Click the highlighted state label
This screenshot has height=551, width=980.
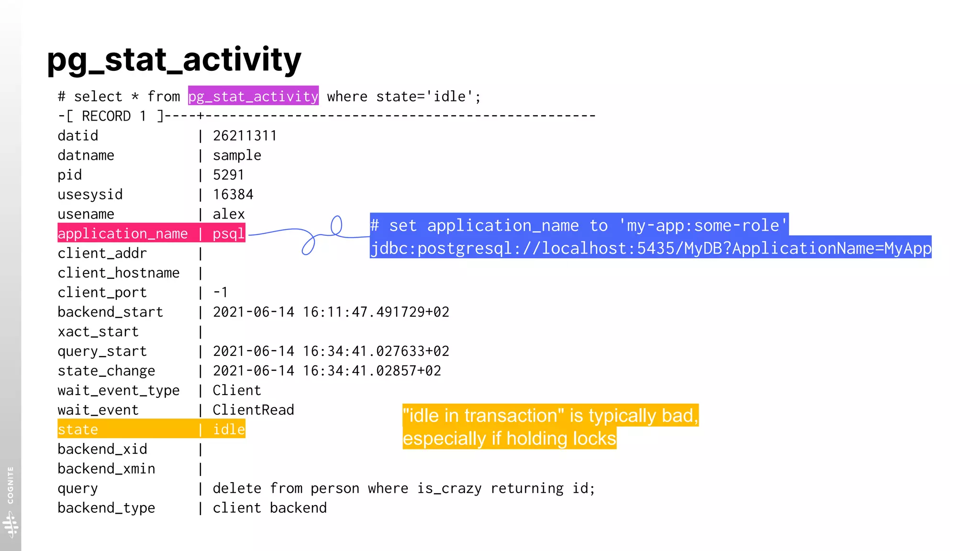[x=78, y=430]
